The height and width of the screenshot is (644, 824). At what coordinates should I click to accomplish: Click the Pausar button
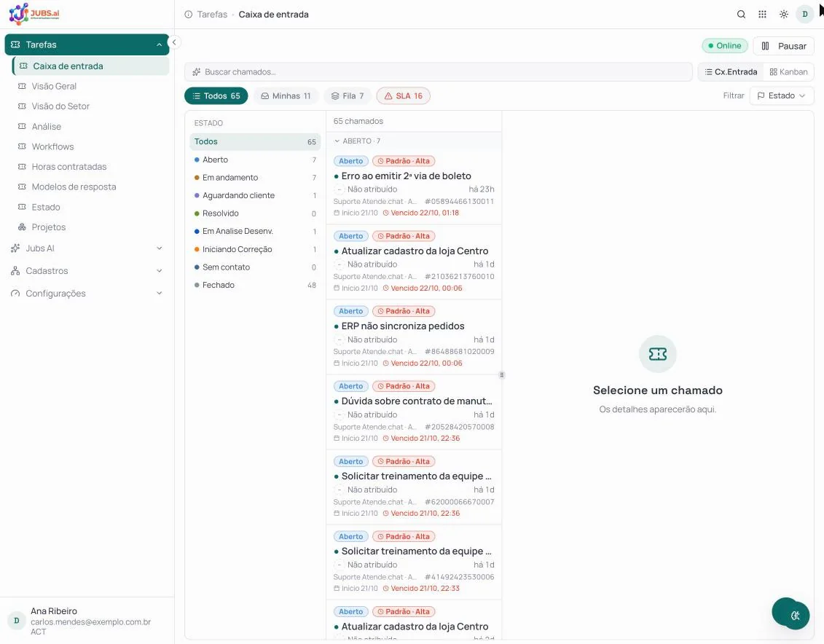click(x=783, y=46)
